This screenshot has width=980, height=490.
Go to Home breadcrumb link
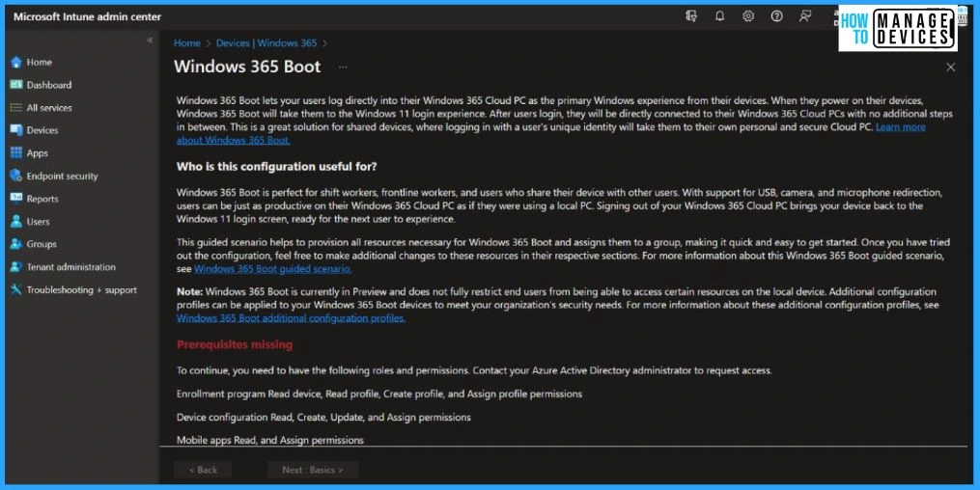[187, 43]
